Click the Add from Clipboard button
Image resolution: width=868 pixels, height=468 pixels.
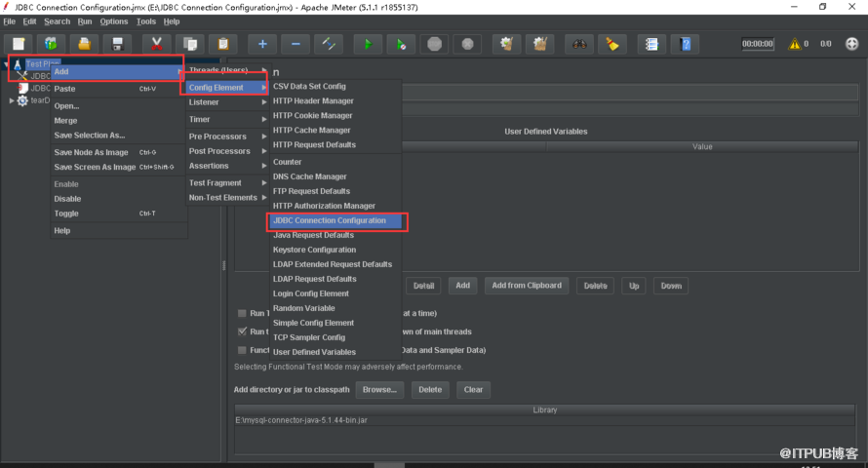[527, 286]
